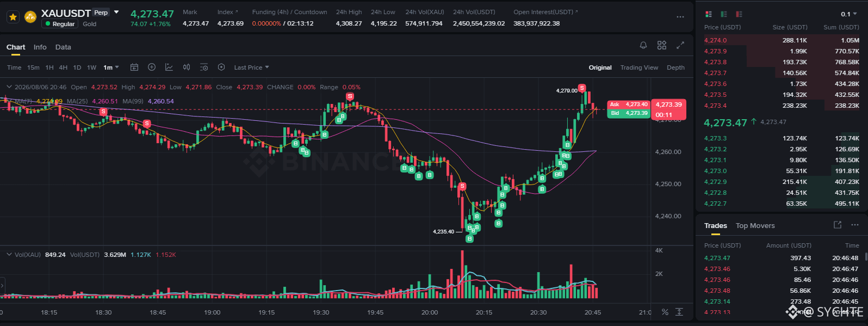Select the 1W interval
The image size is (868, 326).
pos(92,67)
